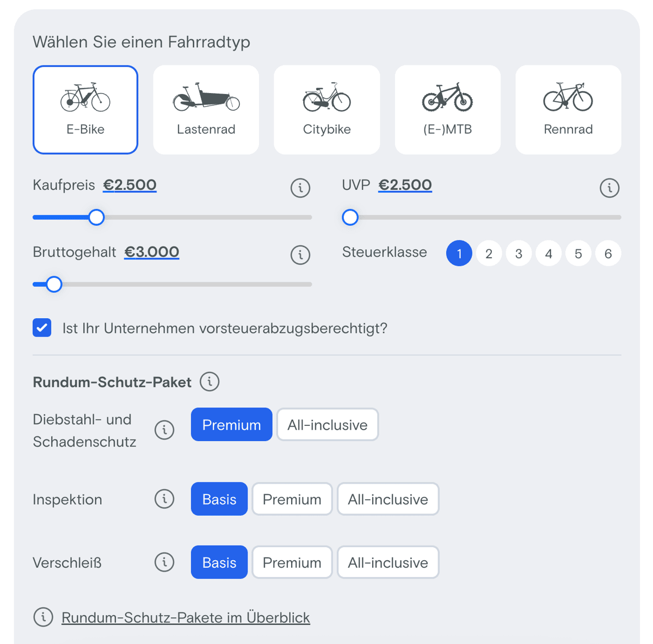Show info for UVP price
Viewport: 653px width, 644px height.
[609, 188]
